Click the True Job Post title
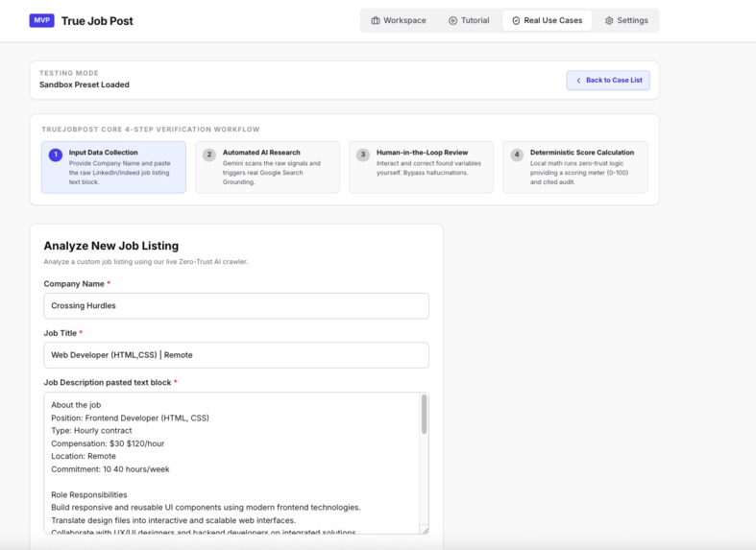Viewport: 756px width, 550px height. pos(97,21)
